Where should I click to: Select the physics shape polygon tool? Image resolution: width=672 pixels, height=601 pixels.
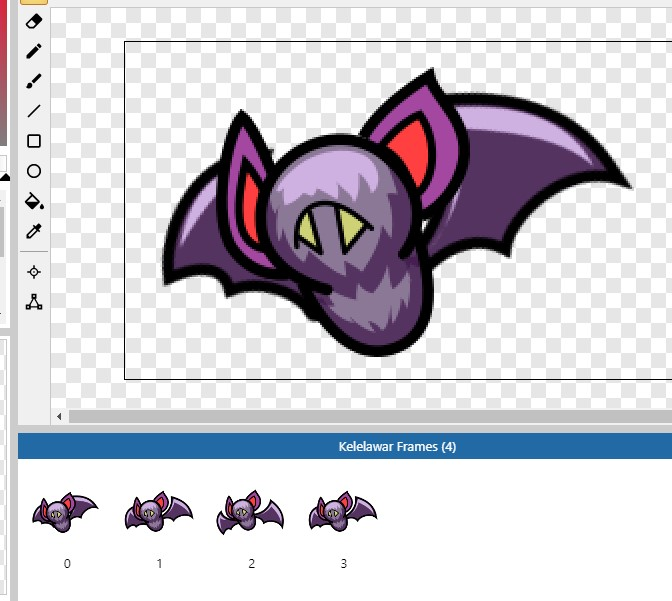click(34, 302)
